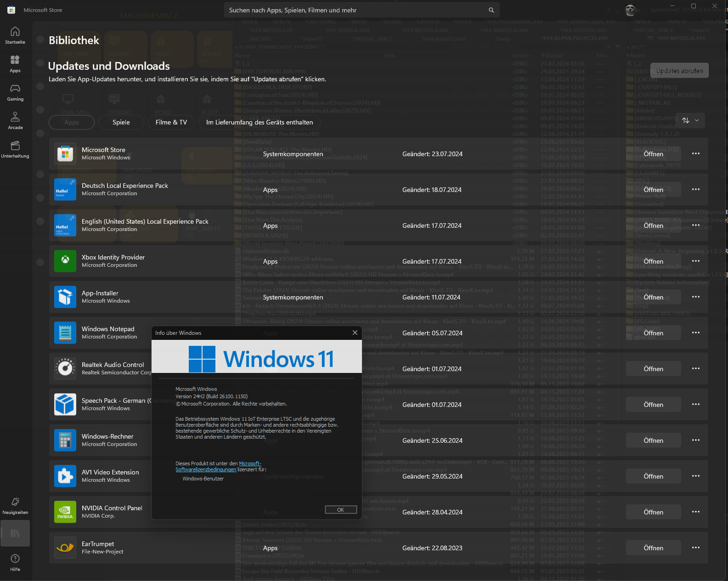The width and height of the screenshot is (728, 581).
Task: Open more options for Realtek Audio Control
Action: [x=696, y=368]
